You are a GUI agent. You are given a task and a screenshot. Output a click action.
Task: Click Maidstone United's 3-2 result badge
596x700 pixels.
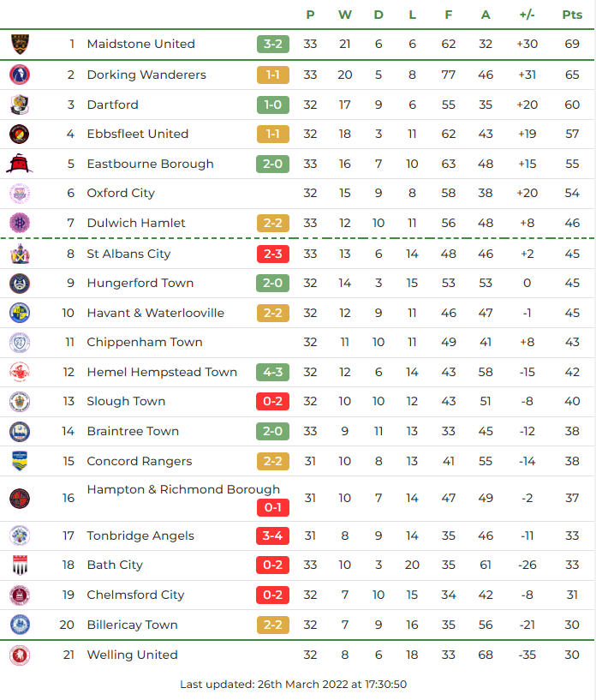[272, 44]
